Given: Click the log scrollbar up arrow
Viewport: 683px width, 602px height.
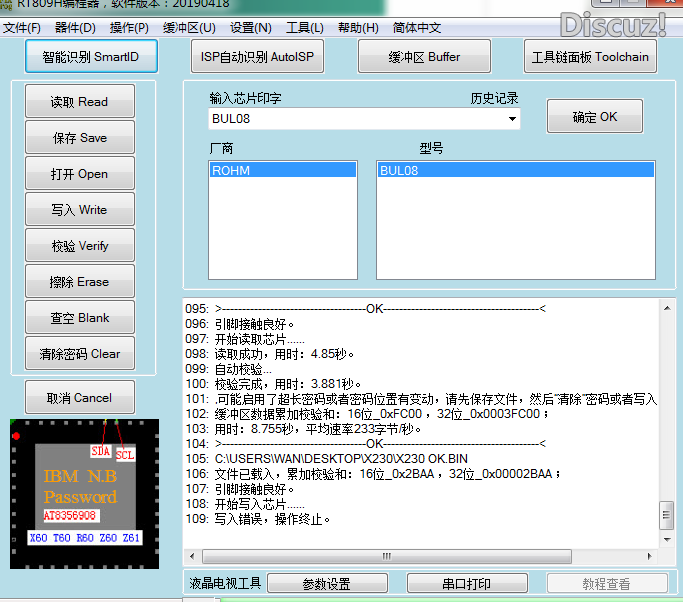Looking at the screenshot, I should point(667,308).
